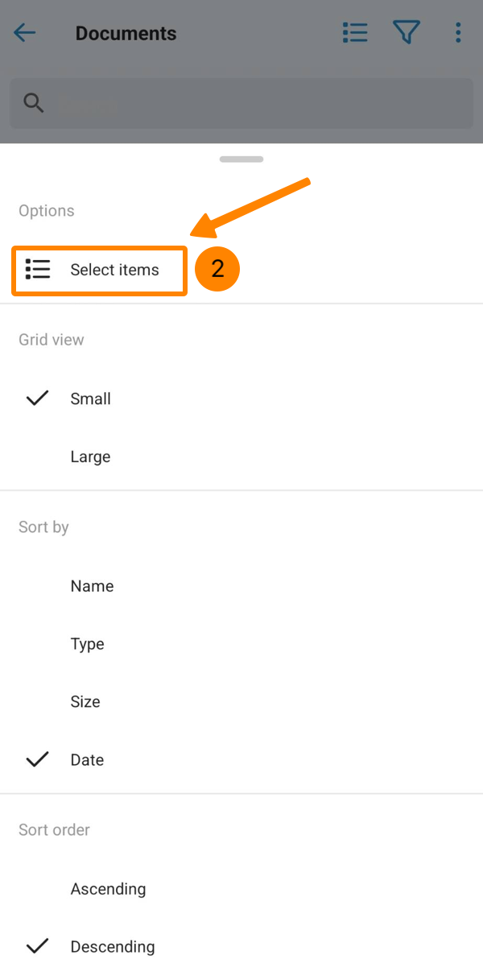
Task: Click the checkmark next to Descending
Action: 38,946
